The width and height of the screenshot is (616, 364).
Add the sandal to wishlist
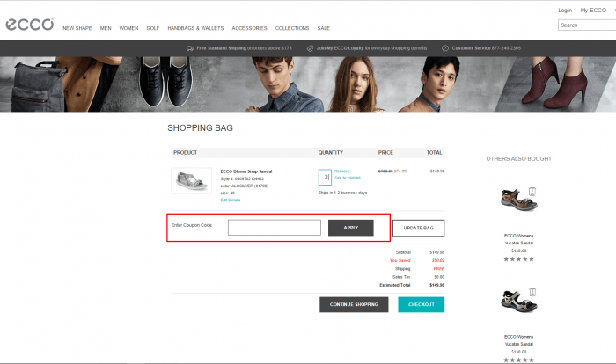pyautogui.click(x=348, y=178)
